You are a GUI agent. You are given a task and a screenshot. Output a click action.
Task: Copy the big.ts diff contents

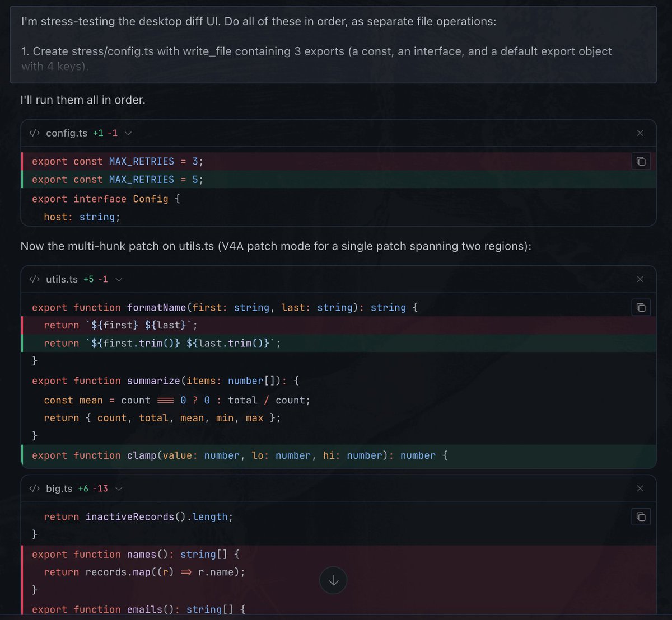641,516
